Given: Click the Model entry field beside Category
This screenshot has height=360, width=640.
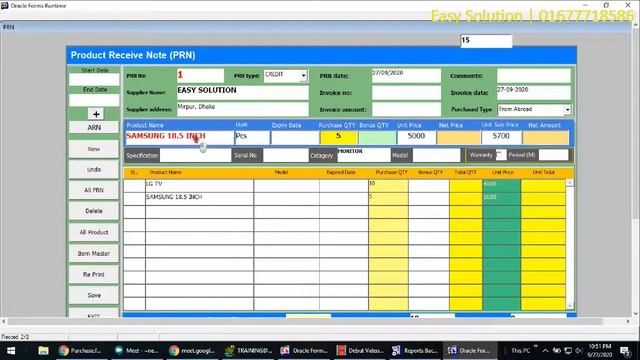Looking at the screenshot, I should 436,155.
